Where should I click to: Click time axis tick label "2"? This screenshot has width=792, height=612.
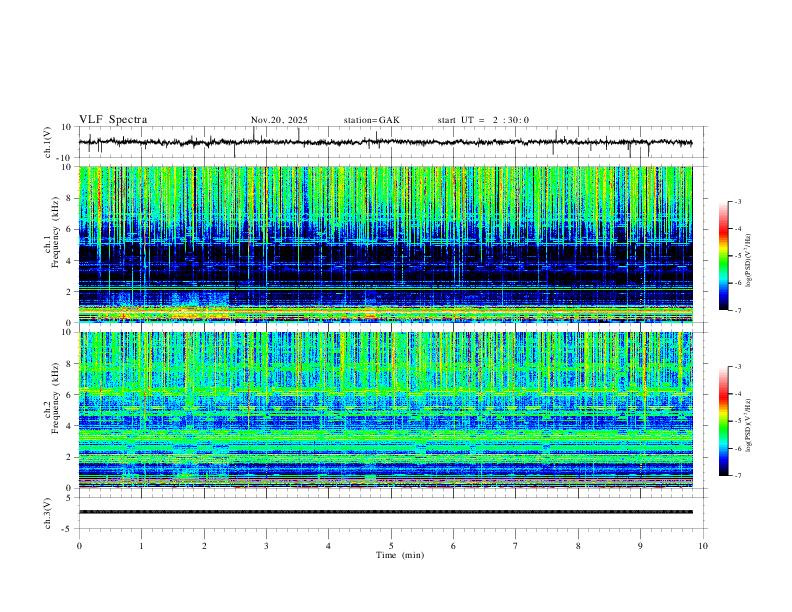[x=204, y=546]
